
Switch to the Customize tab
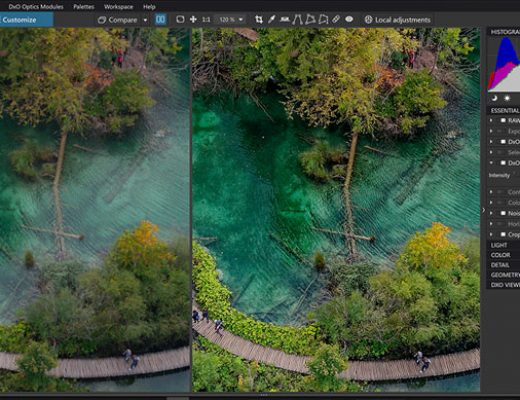(26, 20)
